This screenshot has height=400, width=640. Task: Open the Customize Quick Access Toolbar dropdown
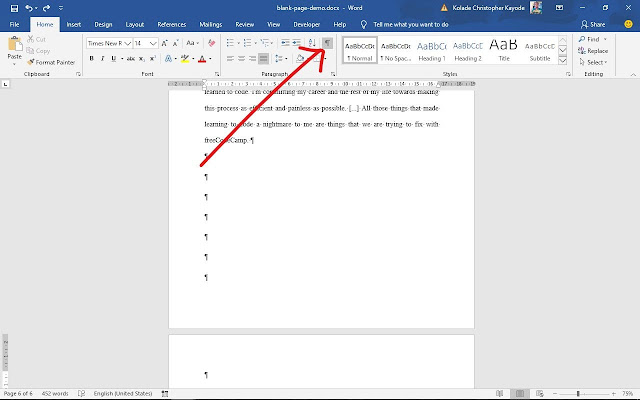(x=61, y=8)
